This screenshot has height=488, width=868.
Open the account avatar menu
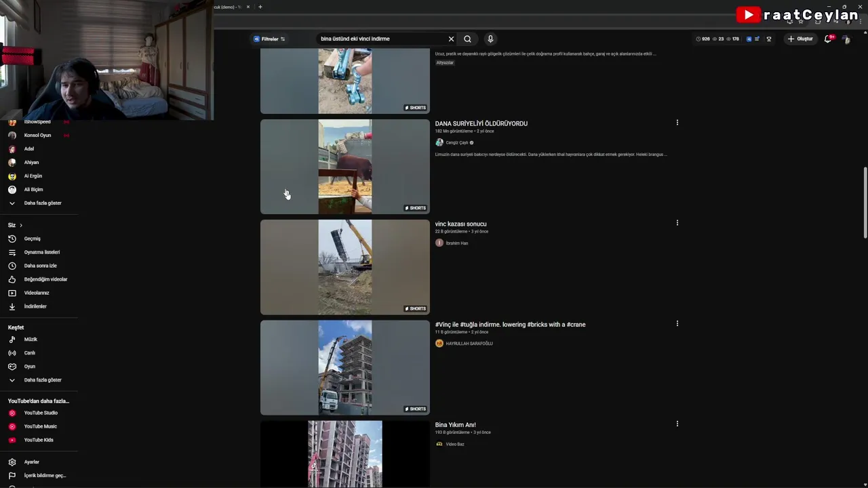point(846,39)
